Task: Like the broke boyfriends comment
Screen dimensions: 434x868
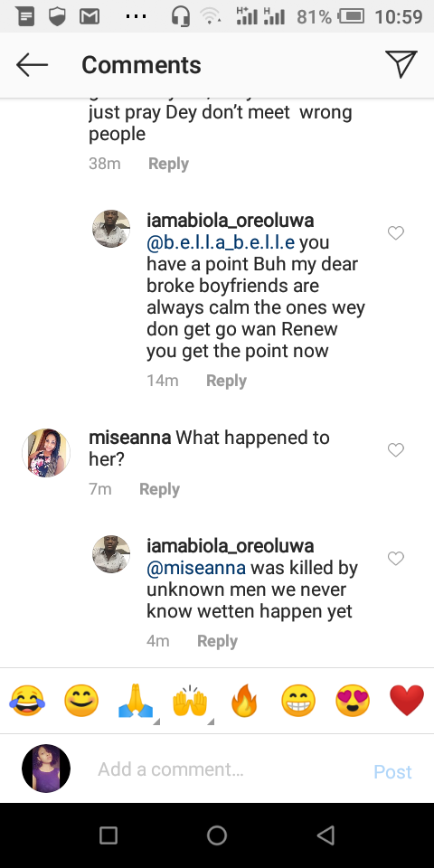Action: [396, 233]
